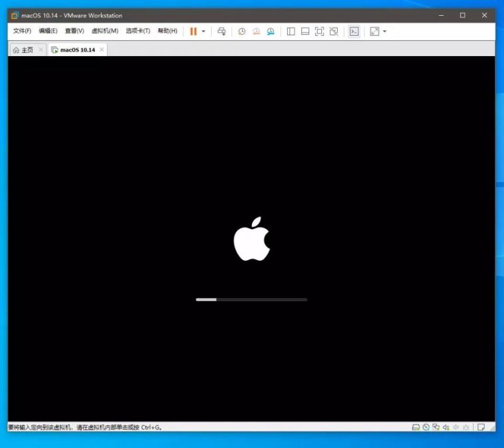Minimize the VMware Workstation window
This screenshot has height=448, width=504.
(x=442, y=15)
